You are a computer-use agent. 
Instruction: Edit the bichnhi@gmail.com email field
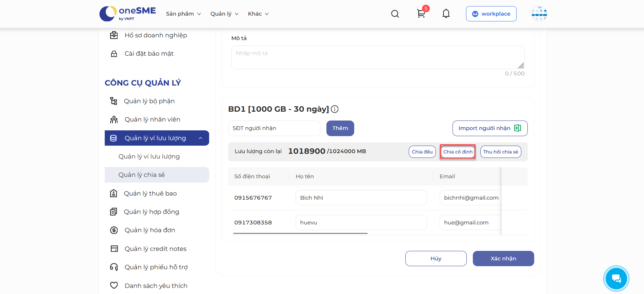[470, 198]
